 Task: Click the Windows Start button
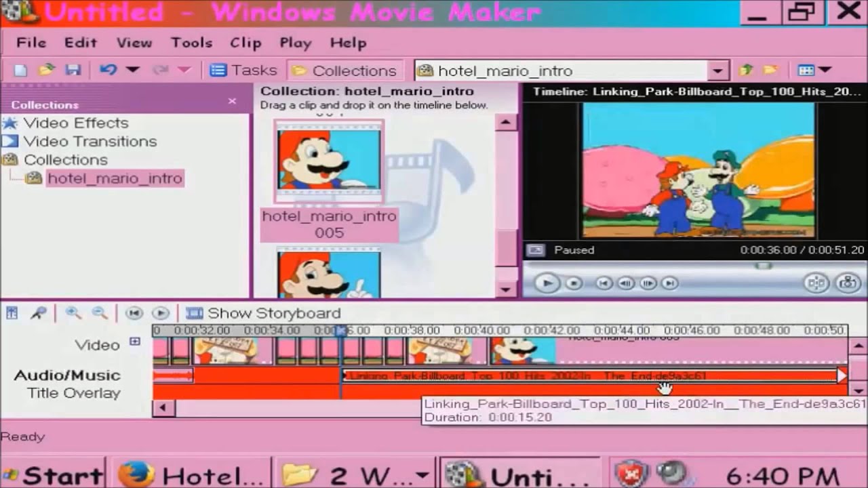52,475
